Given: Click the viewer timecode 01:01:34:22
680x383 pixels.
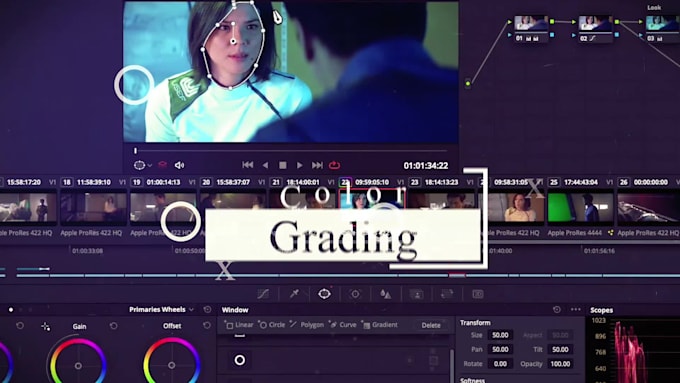Looking at the screenshot, I should tap(426, 165).
